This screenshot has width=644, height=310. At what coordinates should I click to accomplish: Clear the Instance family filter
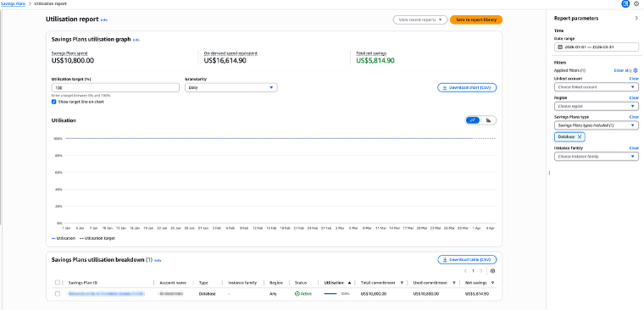pyautogui.click(x=634, y=148)
